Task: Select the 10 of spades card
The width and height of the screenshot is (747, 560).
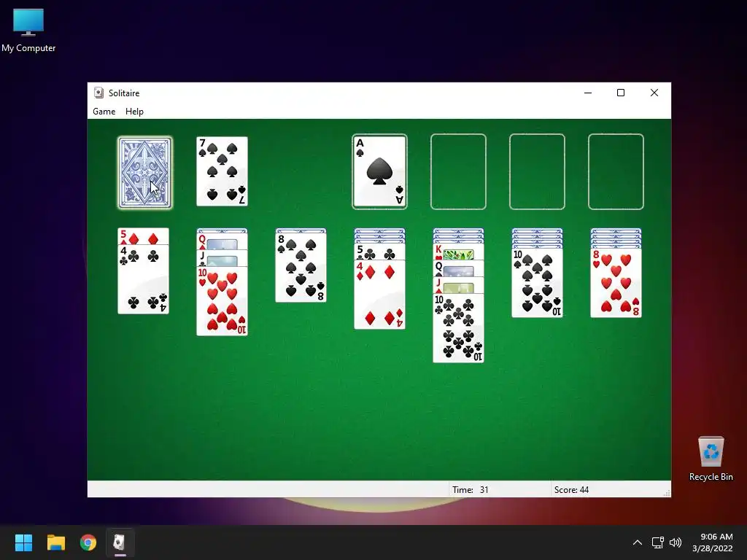Action: [537, 283]
